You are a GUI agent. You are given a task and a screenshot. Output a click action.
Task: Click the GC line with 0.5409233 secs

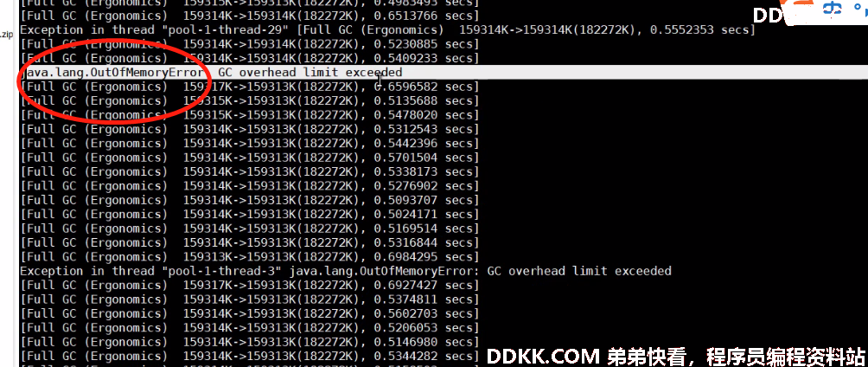point(250,58)
